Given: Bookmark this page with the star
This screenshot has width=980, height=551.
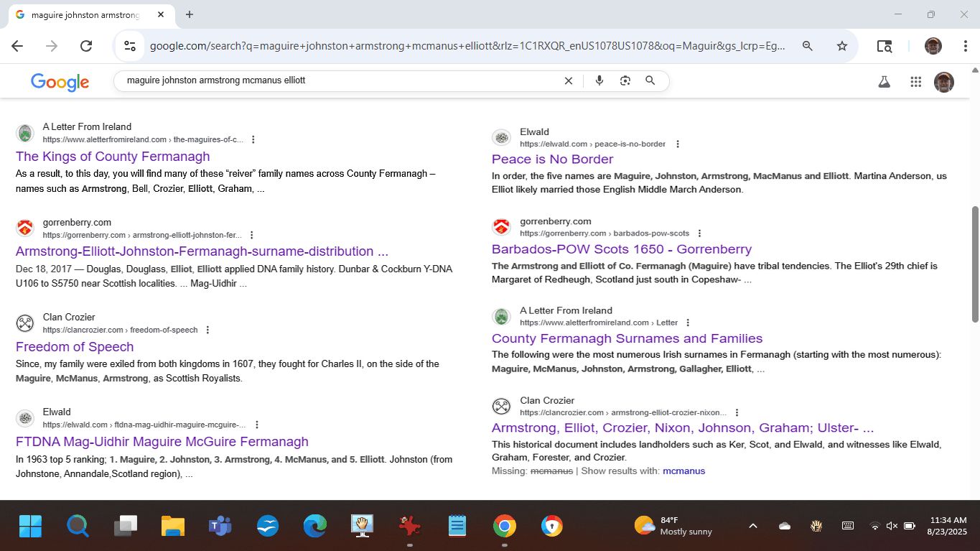Looking at the screenshot, I should point(842,46).
